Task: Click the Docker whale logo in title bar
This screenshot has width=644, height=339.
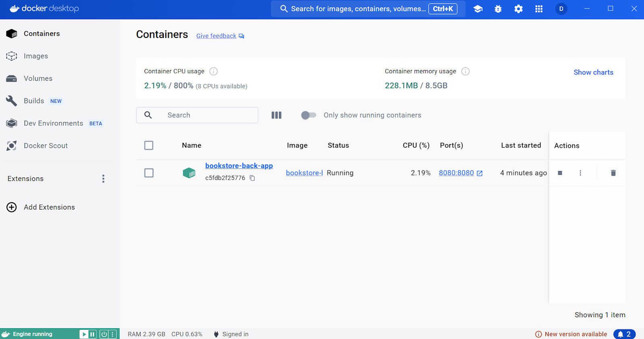Action: point(14,8)
